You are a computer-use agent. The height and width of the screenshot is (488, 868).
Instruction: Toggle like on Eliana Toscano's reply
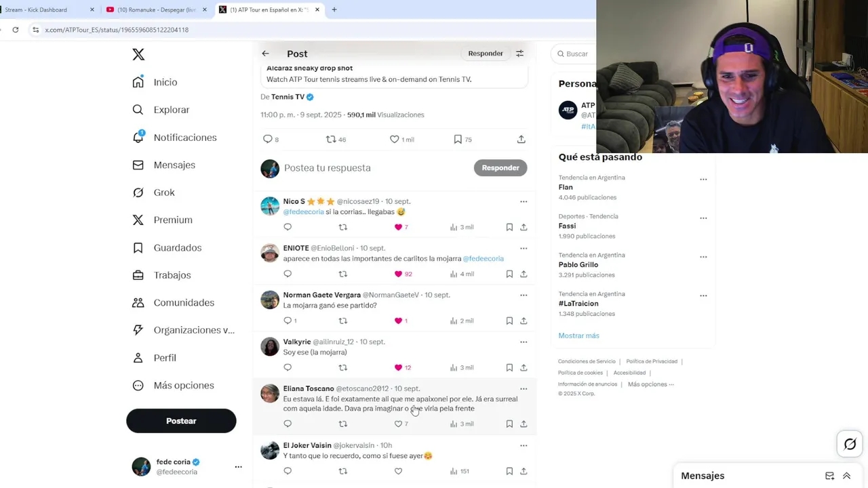[x=398, y=424]
